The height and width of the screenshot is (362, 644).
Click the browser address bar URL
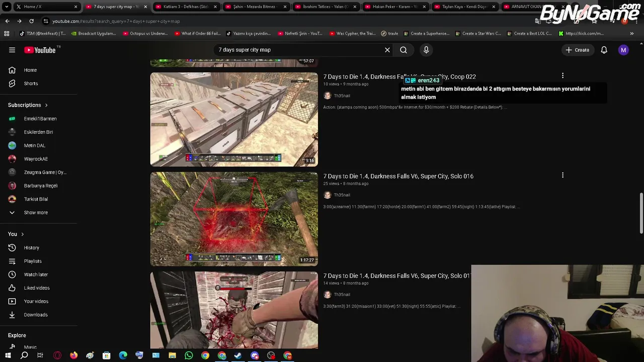(x=116, y=21)
